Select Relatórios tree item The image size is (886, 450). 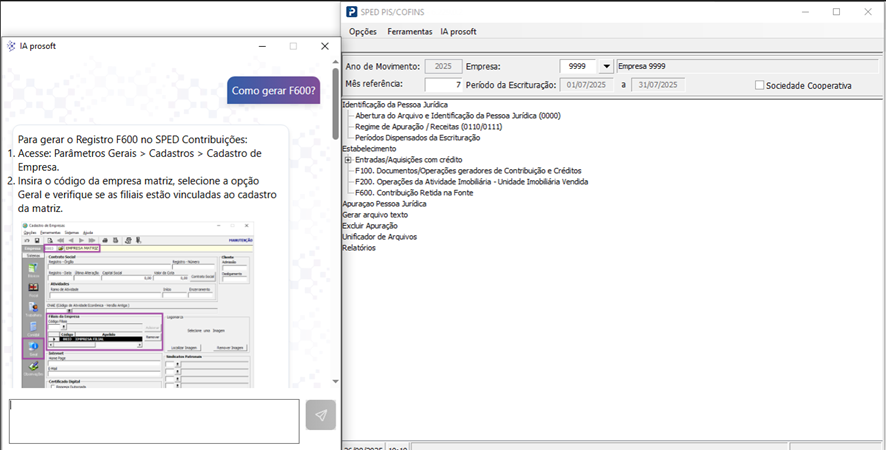click(x=359, y=248)
